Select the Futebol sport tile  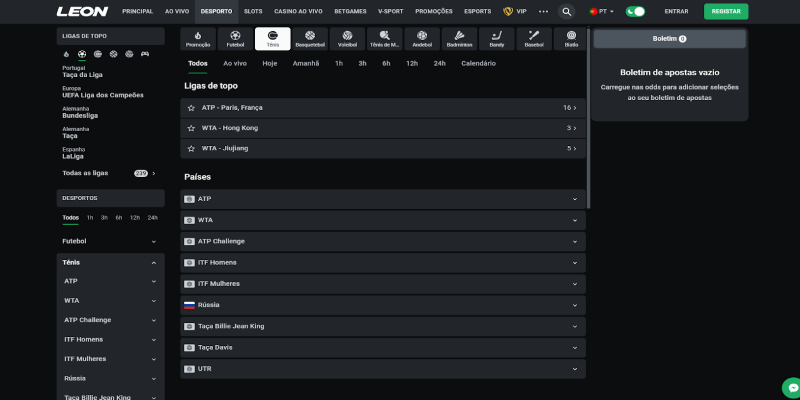pyautogui.click(x=235, y=39)
